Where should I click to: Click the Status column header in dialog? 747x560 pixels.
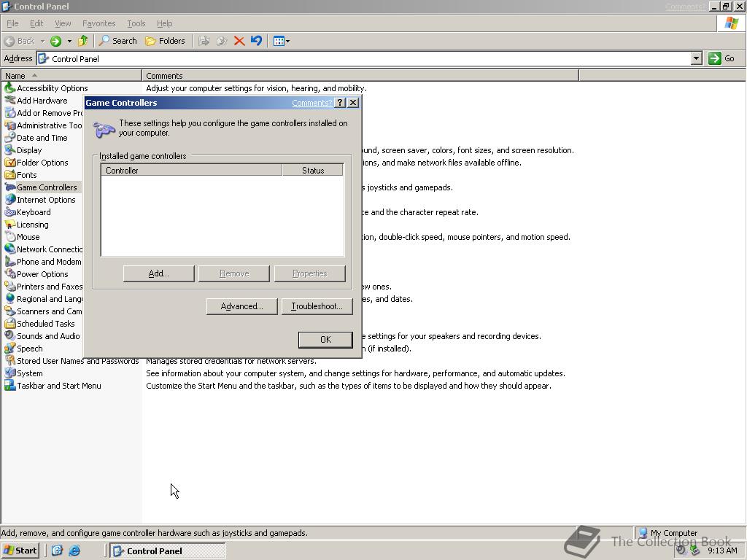(x=312, y=171)
